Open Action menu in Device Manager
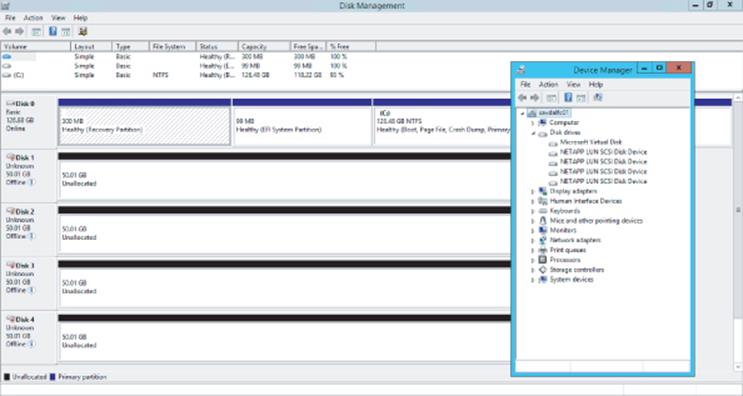Viewport: 743px width, 396px height. (548, 84)
